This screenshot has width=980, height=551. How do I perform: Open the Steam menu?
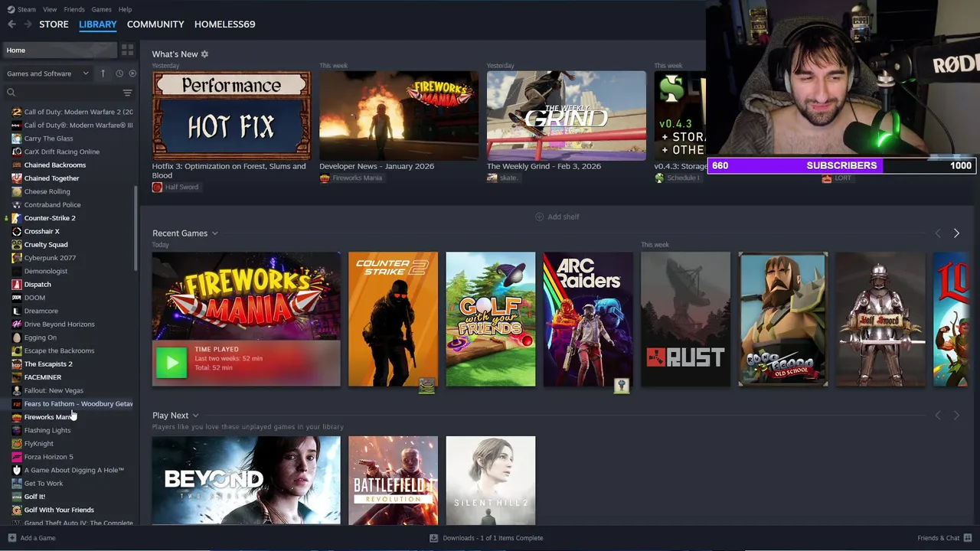point(21,9)
